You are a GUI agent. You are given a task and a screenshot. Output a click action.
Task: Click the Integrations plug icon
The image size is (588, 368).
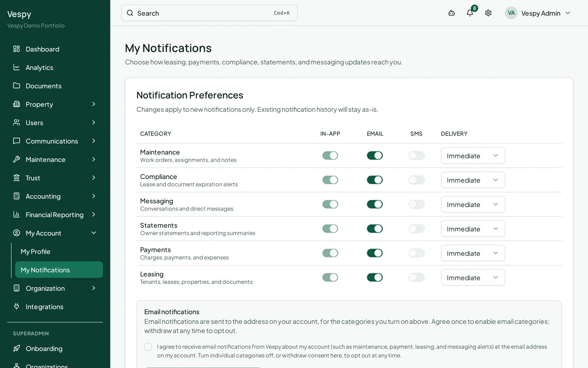(x=17, y=307)
